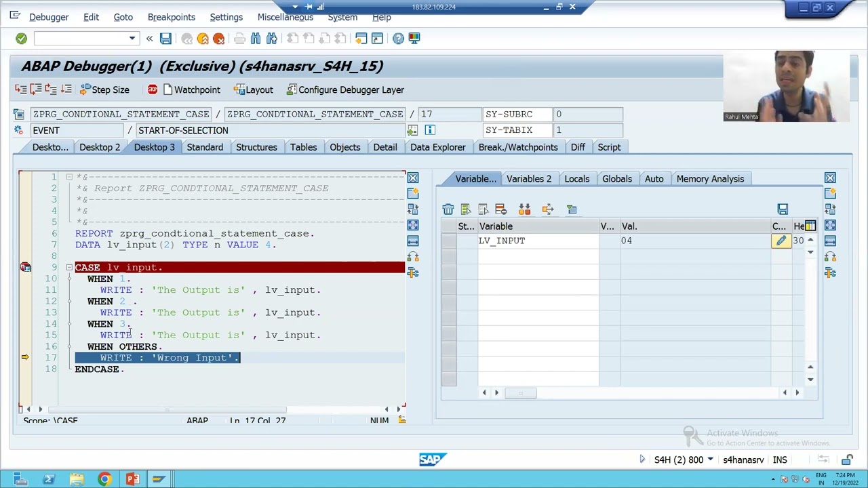The height and width of the screenshot is (488, 868).
Task: Click the Help question mark icon
Action: point(398,39)
